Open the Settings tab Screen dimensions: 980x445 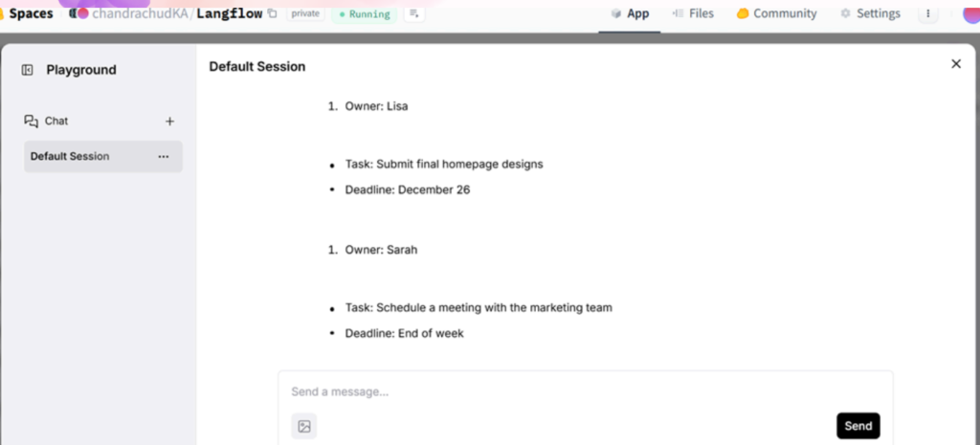tap(870, 13)
